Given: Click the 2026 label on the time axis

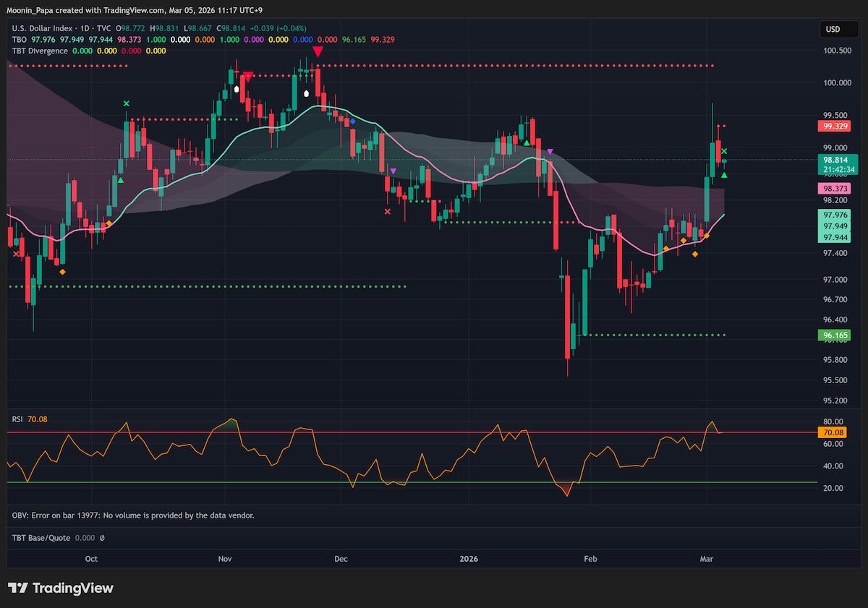Looking at the screenshot, I should (469, 559).
